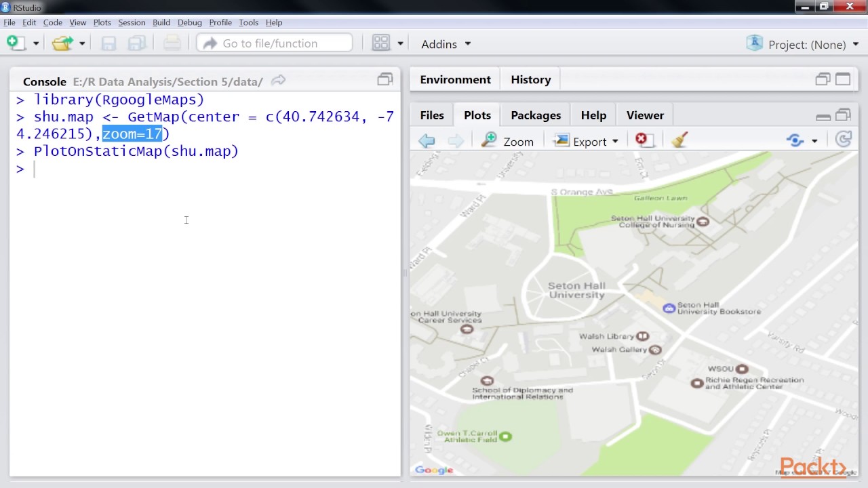Click the Zoom plot button
This screenshot has width=868, height=488.
tap(507, 141)
